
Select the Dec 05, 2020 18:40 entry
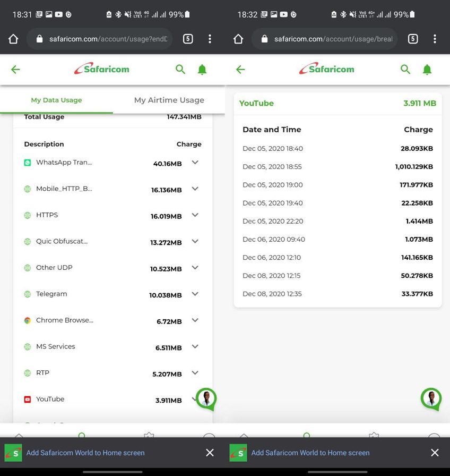337,148
